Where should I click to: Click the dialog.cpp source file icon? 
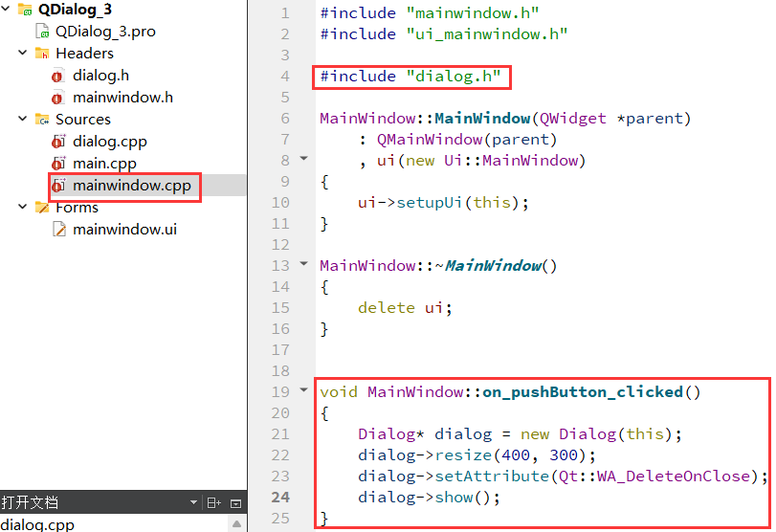pyautogui.click(x=58, y=142)
